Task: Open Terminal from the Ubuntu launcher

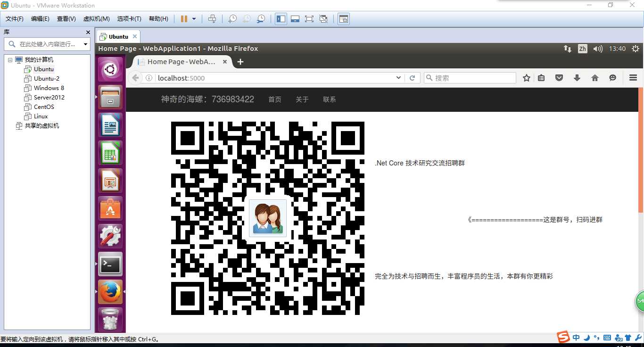Action: 110,264
